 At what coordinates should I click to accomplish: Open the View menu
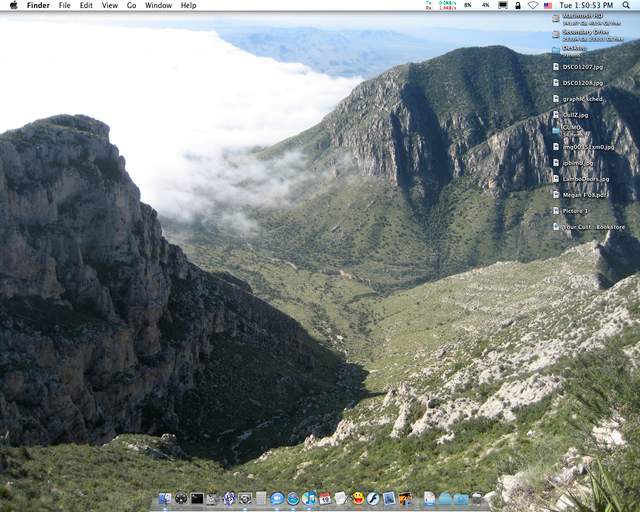tap(110, 5)
